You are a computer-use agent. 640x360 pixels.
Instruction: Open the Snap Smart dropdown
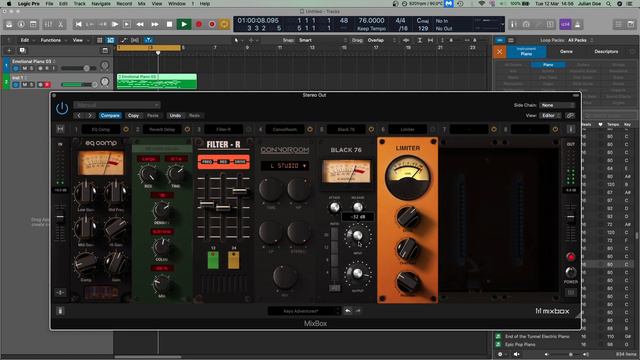coord(314,40)
